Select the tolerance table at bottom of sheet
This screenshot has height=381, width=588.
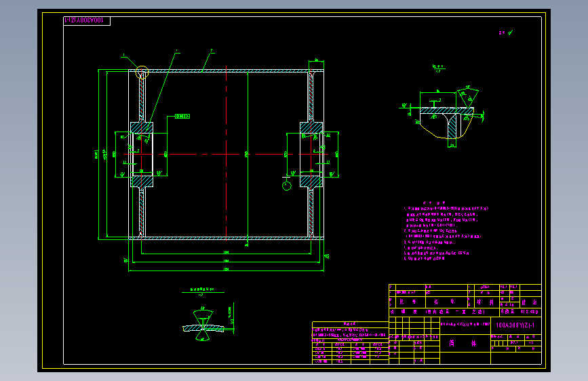coord(350,342)
